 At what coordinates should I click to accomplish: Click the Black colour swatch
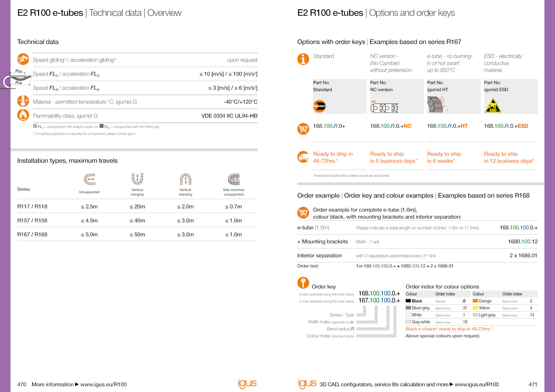[408, 301]
